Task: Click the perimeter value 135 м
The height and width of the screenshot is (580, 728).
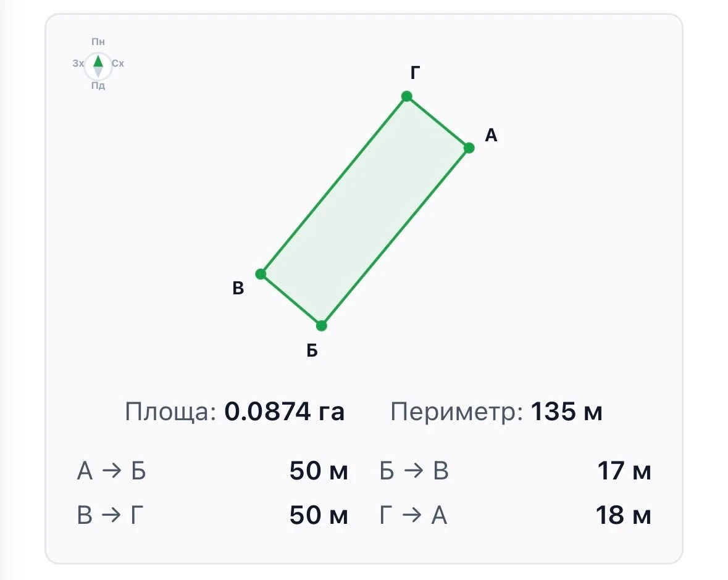Action: pos(566,412)
